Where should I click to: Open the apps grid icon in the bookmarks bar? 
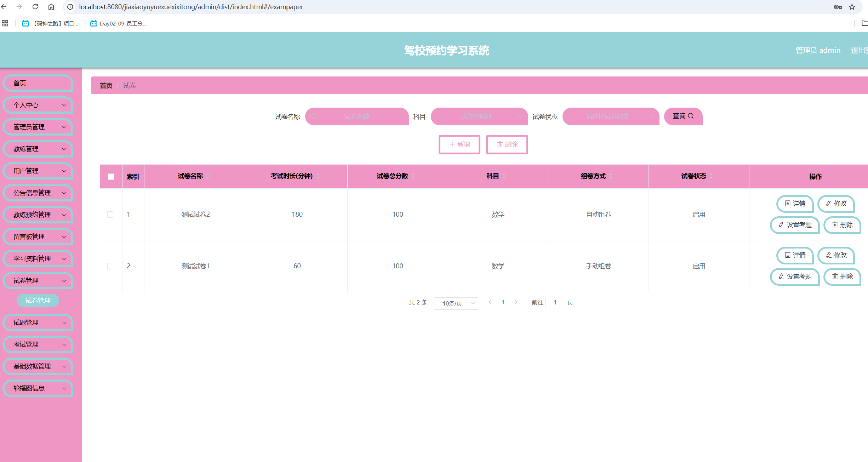pos(5,23)
